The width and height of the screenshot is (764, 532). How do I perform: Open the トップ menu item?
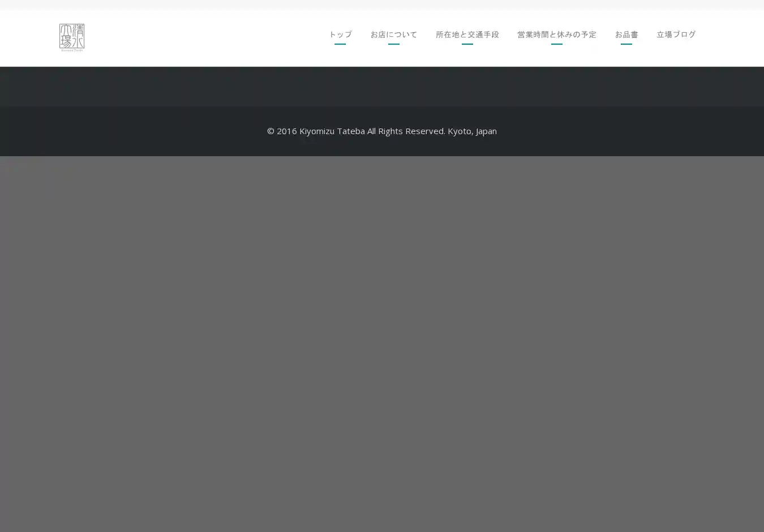tap(340, 35)
